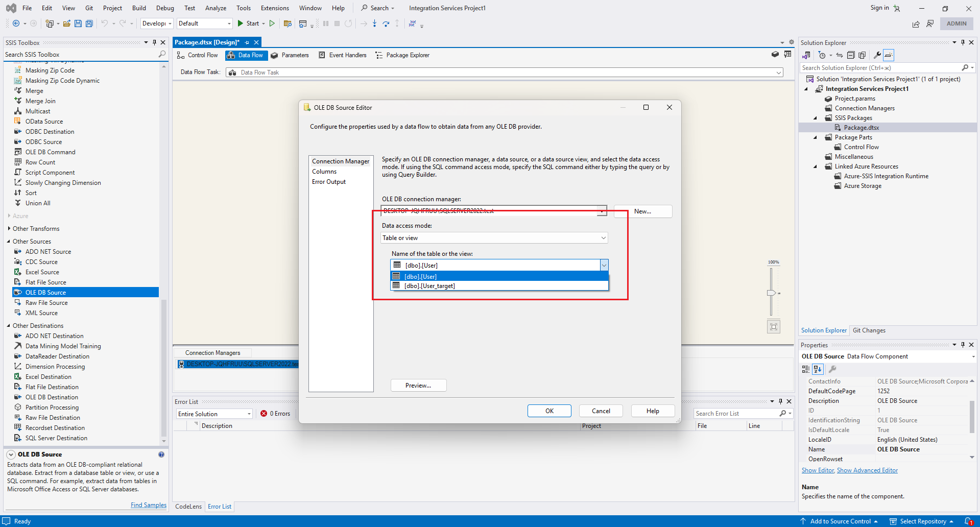This screenshot has height=527, width=980.
Task: Toggle the table or view name dropdown arrow
Action: [x=604, y=265]
